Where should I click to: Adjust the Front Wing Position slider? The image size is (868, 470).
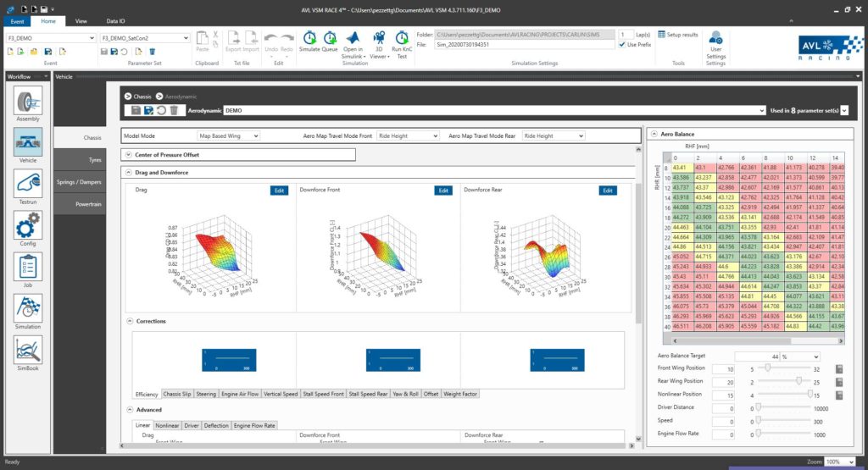(x=767, y=368)
